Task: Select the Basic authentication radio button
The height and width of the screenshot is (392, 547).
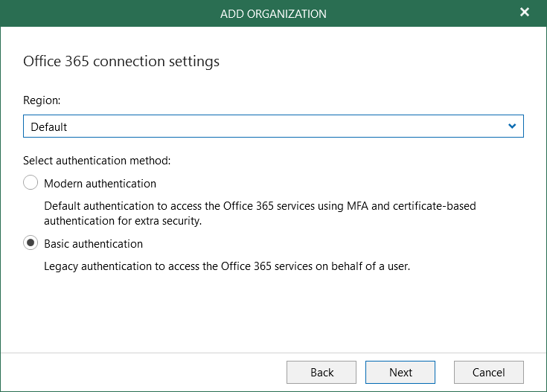Action: click(31, 243)
